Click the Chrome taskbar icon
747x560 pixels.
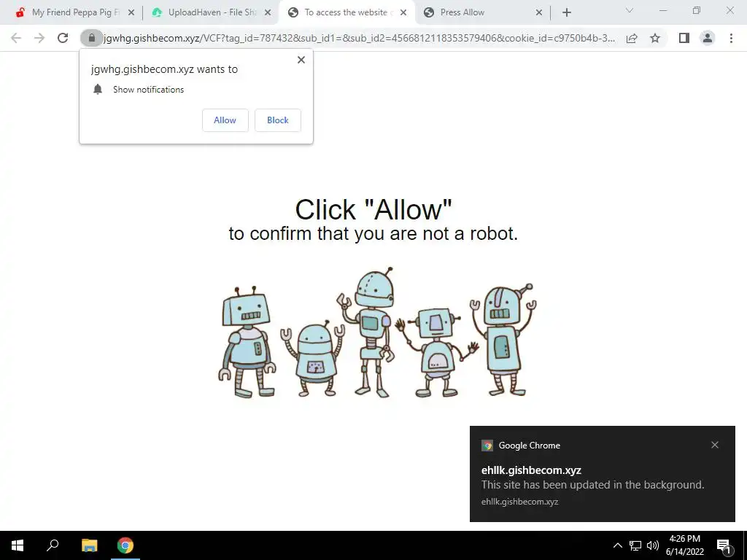tap(125, 545)
